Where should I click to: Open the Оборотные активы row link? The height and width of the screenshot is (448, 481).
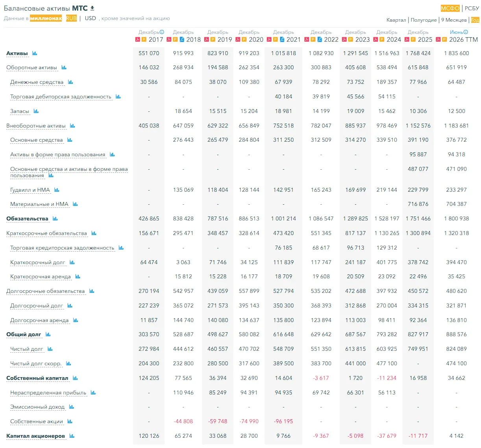[32, 68]
